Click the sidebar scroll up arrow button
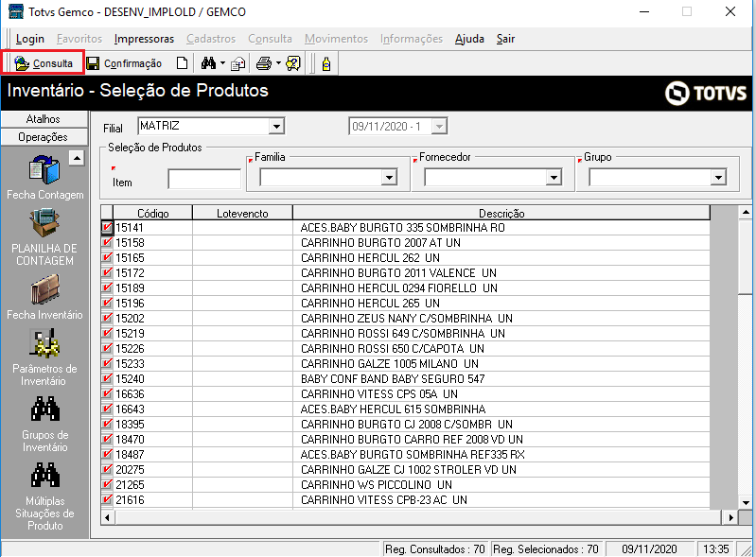Screen dimensions: 756x557 [77, 158]
